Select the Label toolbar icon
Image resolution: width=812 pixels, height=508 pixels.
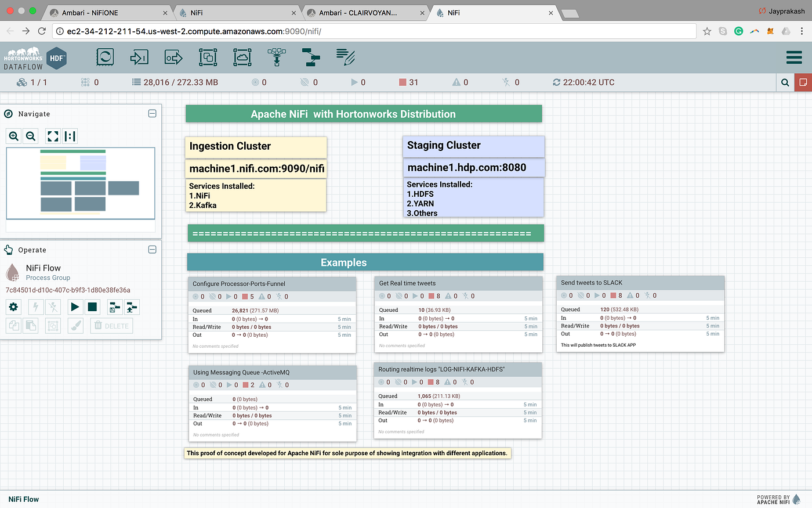[x=346, y=57]
